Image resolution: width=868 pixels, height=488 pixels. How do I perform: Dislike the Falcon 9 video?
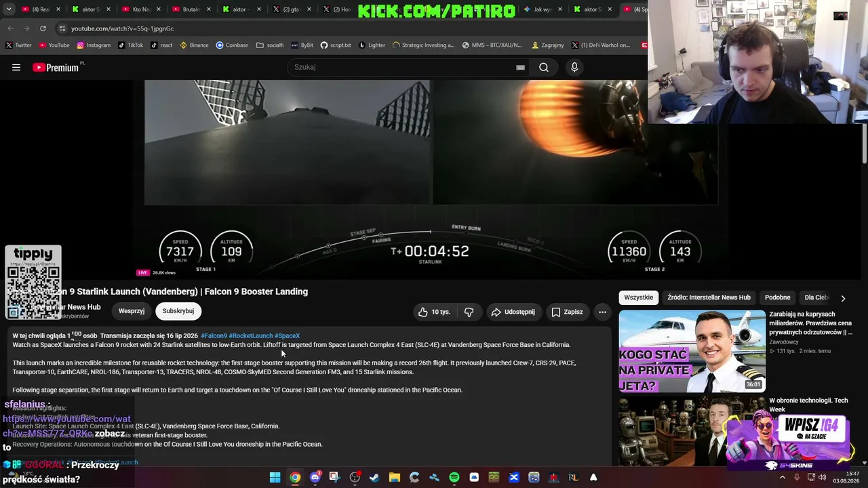[469, 312]
